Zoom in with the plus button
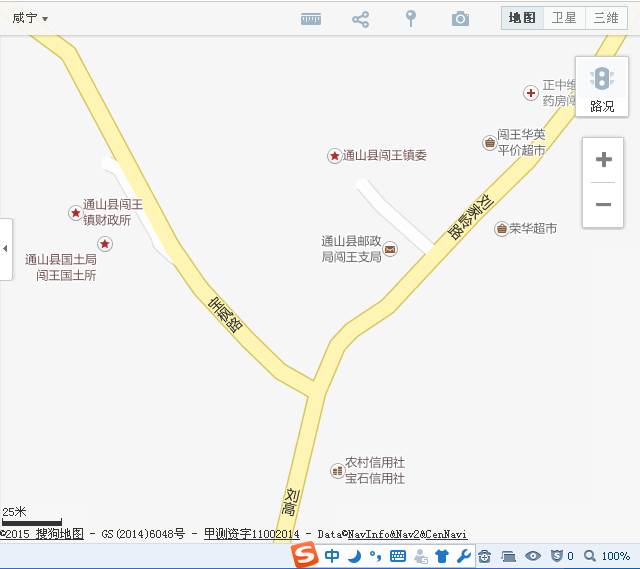Screen dimensions: 640x569 point(603,160)
